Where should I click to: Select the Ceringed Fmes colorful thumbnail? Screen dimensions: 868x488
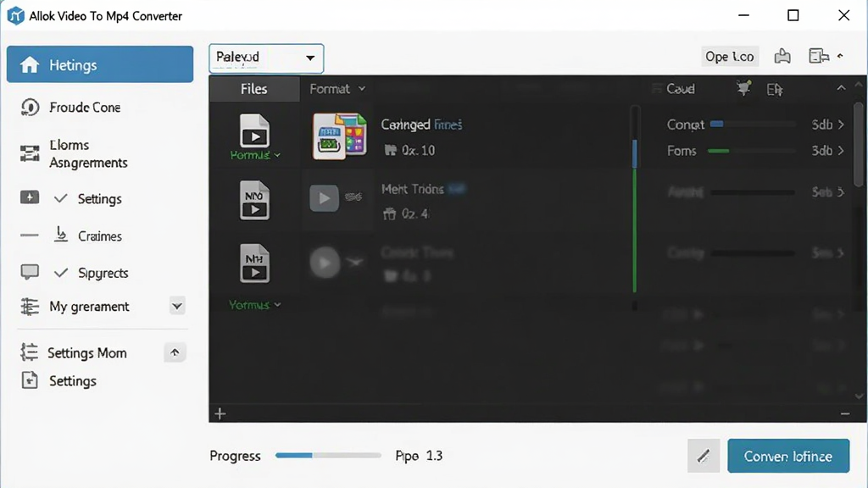pyautogui.click(x=339, y=136)
